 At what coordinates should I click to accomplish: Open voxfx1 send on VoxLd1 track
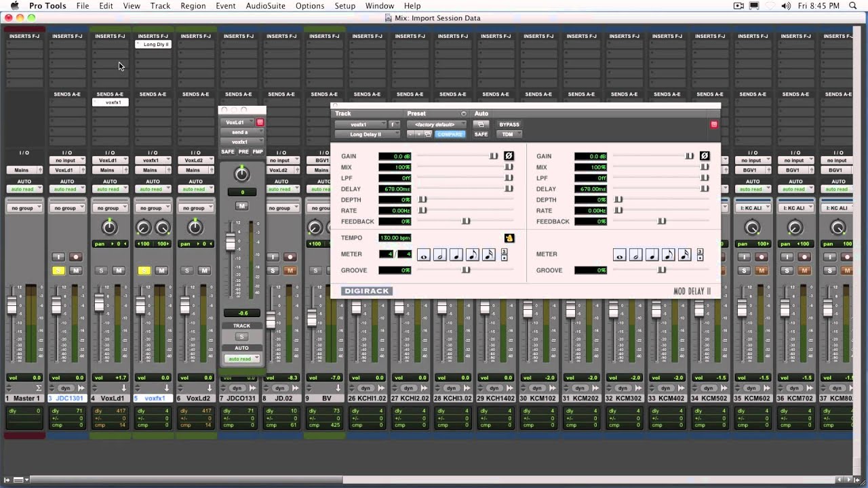point(110,102)
